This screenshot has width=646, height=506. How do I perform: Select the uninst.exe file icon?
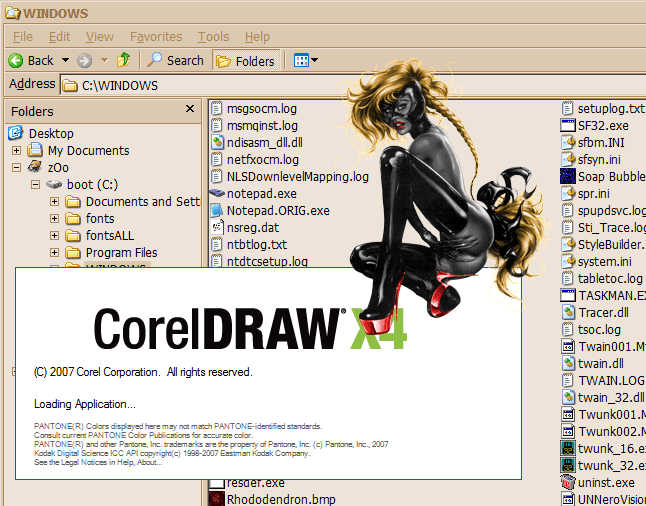click(x=568, y=482)
